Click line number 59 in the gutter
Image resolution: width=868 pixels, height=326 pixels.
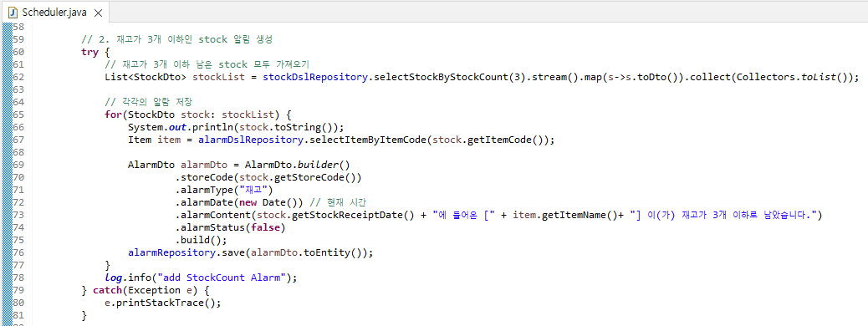(18, 39)
